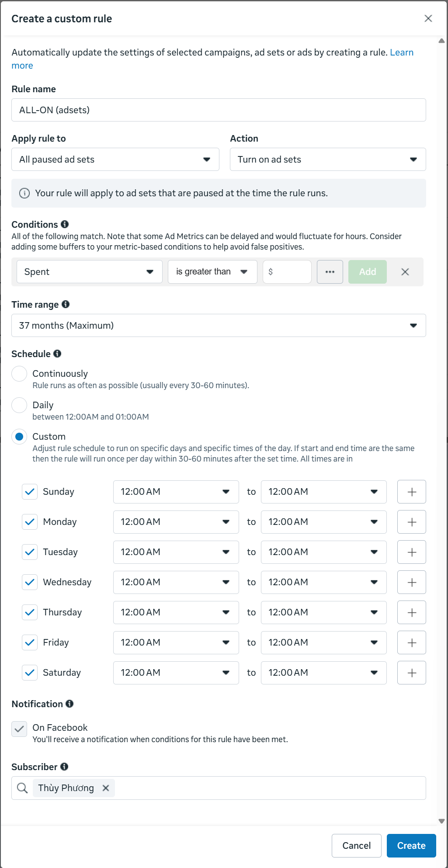Viewport: 448px width, 868px height.
Task: Open the Action dropdown
Action: (x=327, y=160)
